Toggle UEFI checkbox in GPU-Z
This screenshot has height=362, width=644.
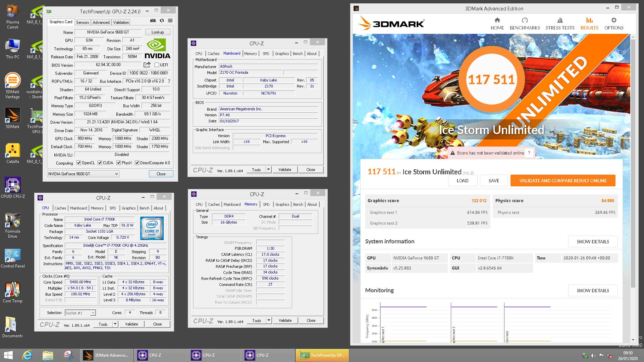pos(157,65)
